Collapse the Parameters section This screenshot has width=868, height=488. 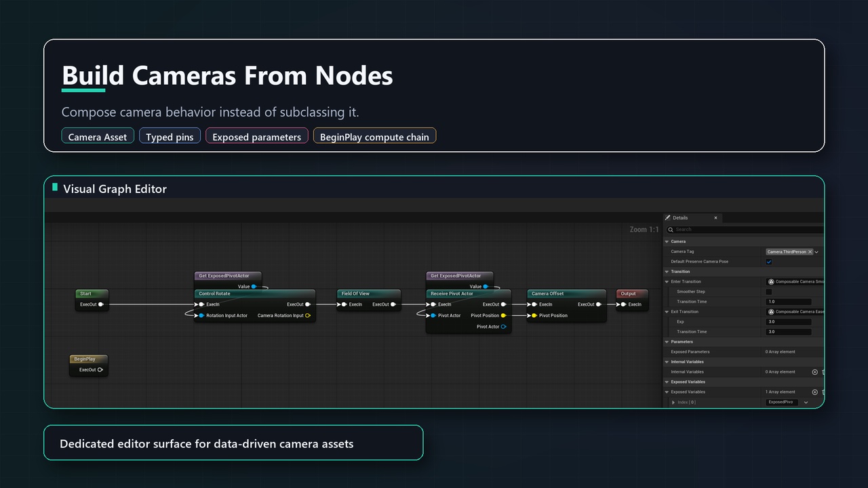[667, 342]
